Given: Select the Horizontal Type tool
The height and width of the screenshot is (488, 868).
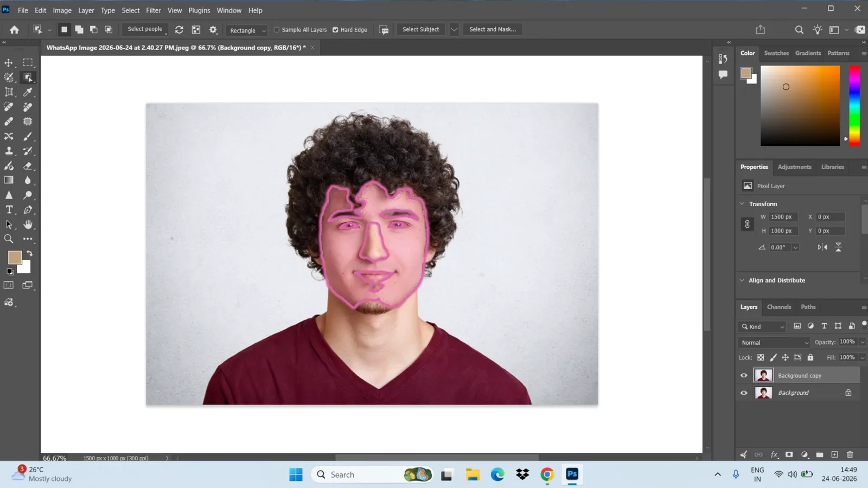Looking at the screenshot, I should coord(9,210).
